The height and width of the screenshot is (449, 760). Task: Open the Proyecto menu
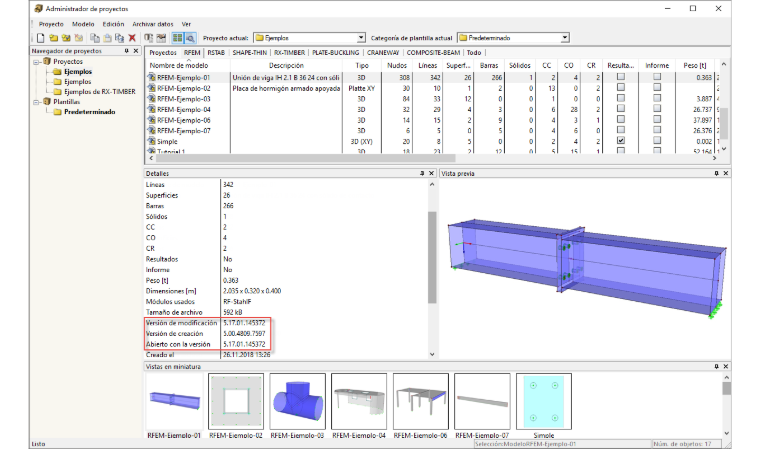pyautogui.click(x=51, y=24)
